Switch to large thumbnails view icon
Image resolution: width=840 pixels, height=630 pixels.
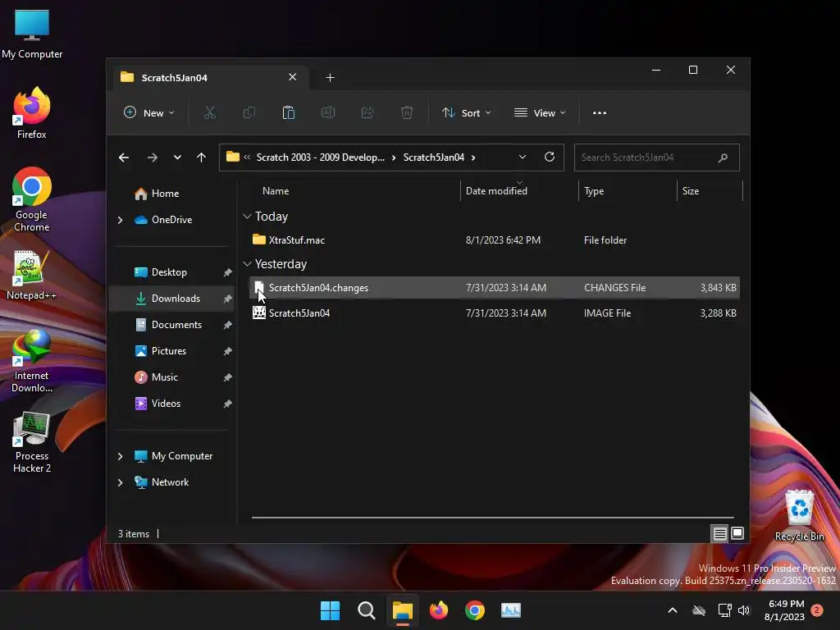click(x=737, y=533)
